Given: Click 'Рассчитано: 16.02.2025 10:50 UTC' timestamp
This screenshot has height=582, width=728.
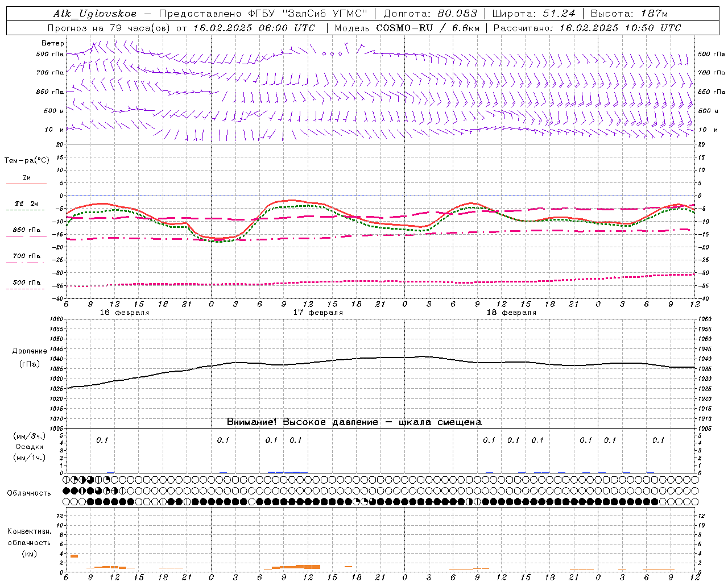Looking at the screenshot, I should [587, 28].
